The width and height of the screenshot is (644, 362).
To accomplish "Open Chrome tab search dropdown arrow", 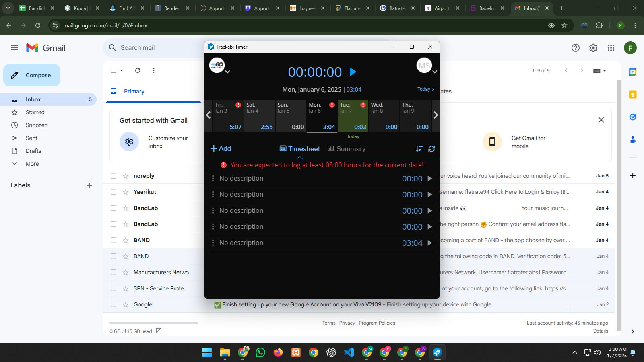I will pyautogui.click(x=8, y=8).
